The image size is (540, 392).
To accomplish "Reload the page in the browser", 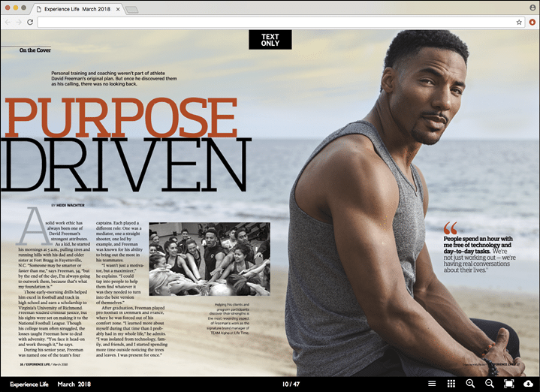I will click(x=30, y=23).
